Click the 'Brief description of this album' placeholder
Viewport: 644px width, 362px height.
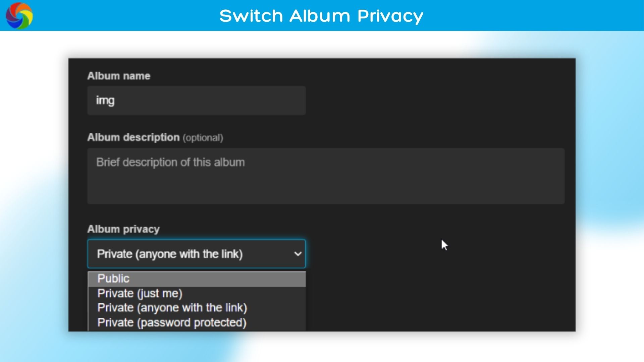tap(170, 163)
